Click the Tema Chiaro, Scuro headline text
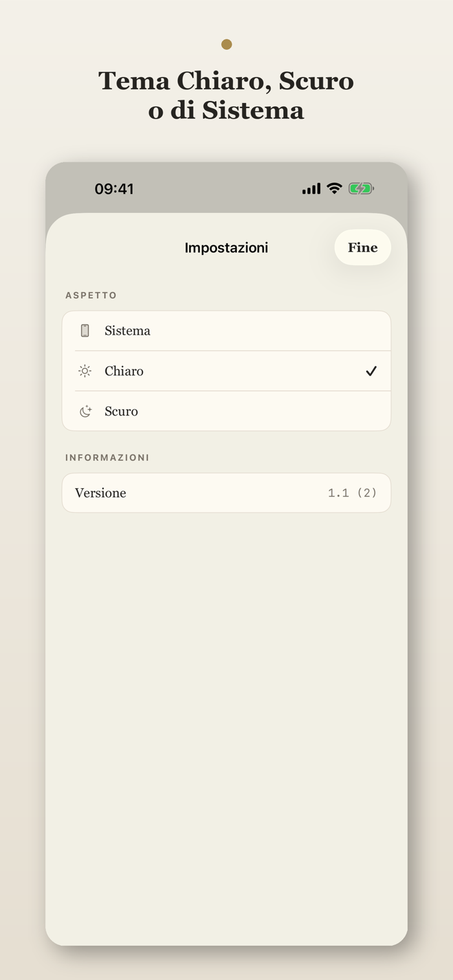Viewport: 453px width, 980px height. pyautogui.click(x=226, y=95)
